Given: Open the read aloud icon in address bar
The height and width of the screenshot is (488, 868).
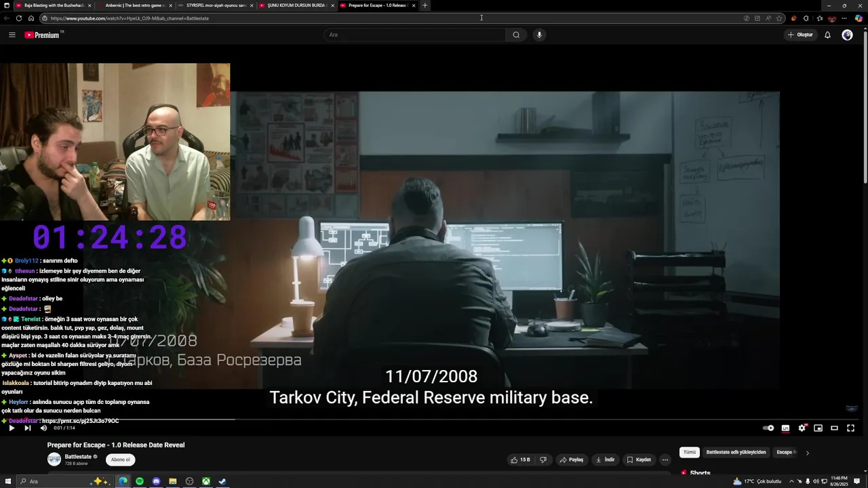Looking at the screenshot, I should point(768,18).
